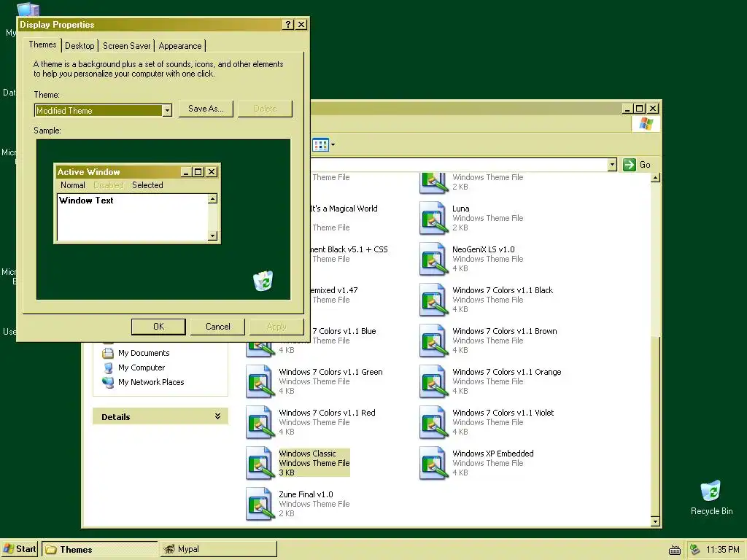
Task: Expand the Views button dropdown arrow
Action: click(333, 145)
